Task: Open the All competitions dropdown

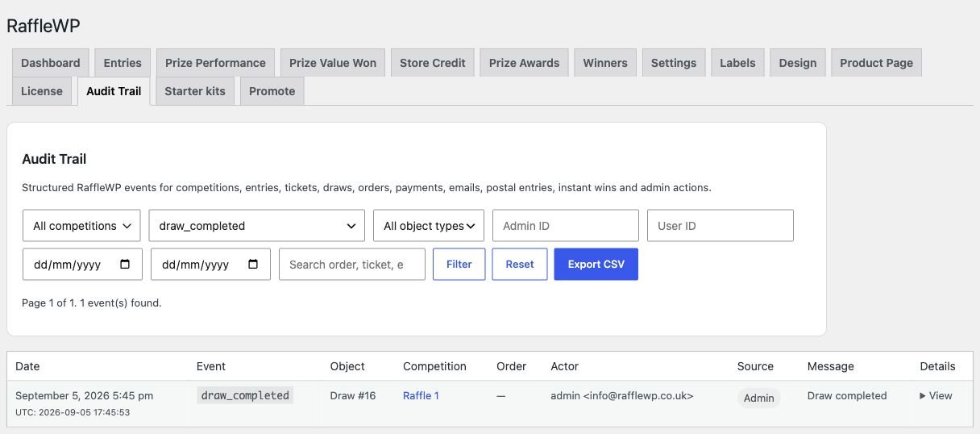Action: click(81, 226)
